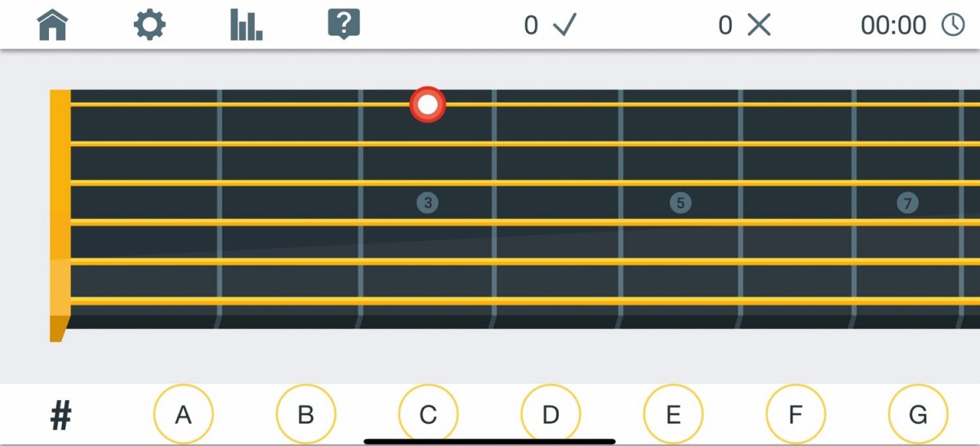Go to the home screen icon

pyautogui.click(x=52, y=25)
